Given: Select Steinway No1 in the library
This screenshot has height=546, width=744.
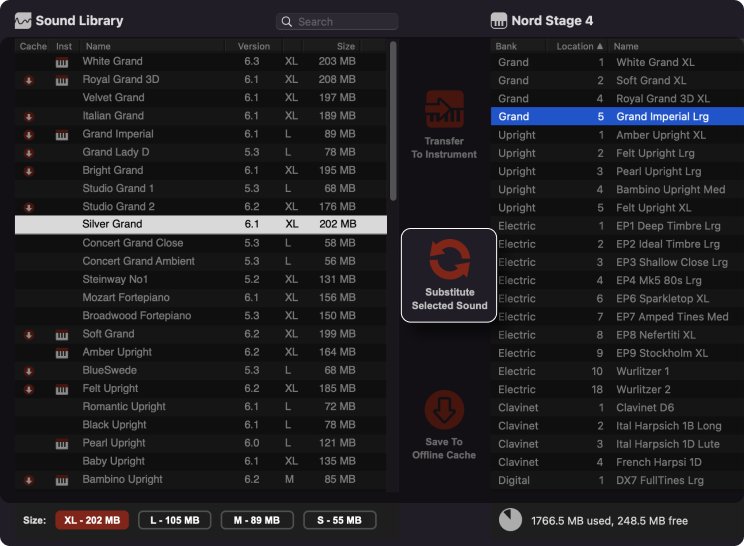Looking at the screenshot, I should click(201, 279).
